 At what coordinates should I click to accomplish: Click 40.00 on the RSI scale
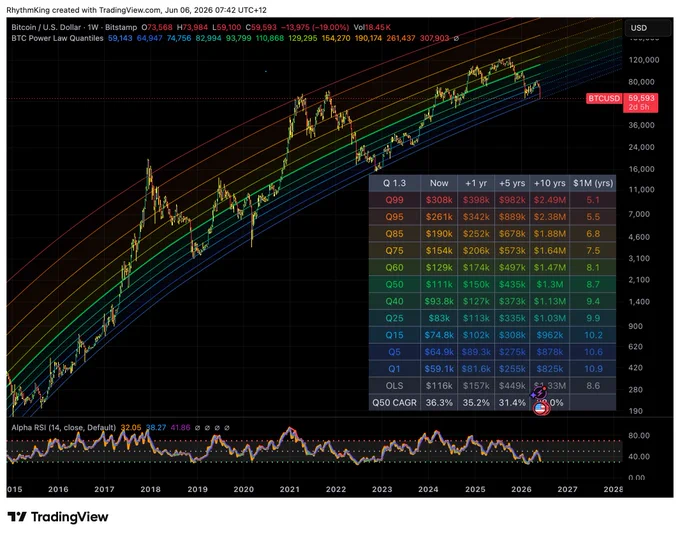pos(639,456)
